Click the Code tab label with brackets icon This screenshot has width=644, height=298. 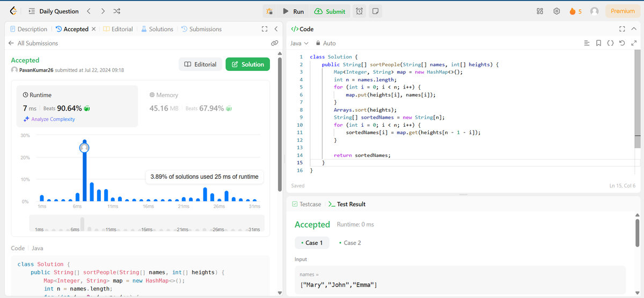point(302,29)
